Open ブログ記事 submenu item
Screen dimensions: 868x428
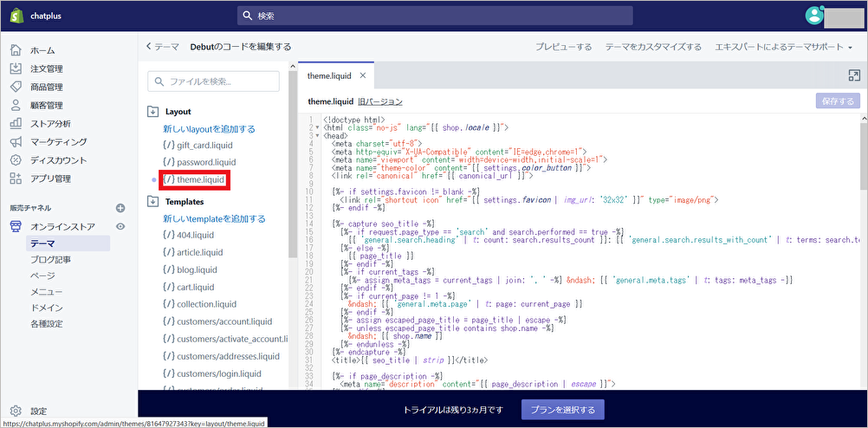tap(50, 259)
